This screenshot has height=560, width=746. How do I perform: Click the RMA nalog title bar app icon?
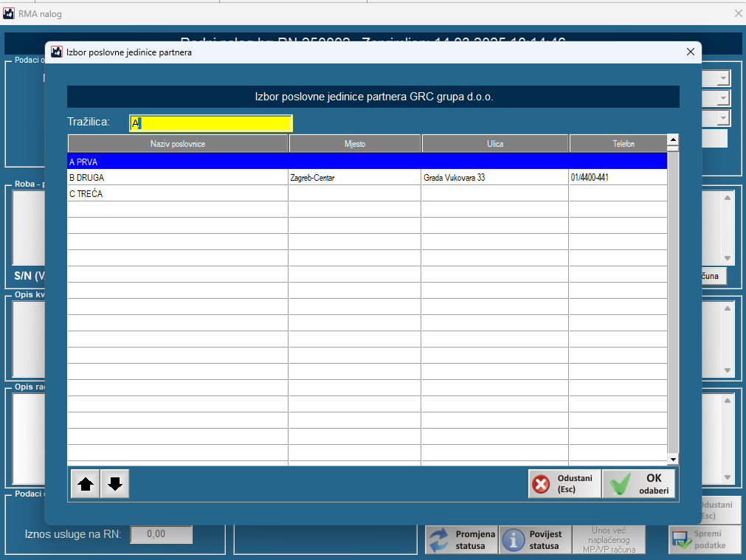(9, 13)
